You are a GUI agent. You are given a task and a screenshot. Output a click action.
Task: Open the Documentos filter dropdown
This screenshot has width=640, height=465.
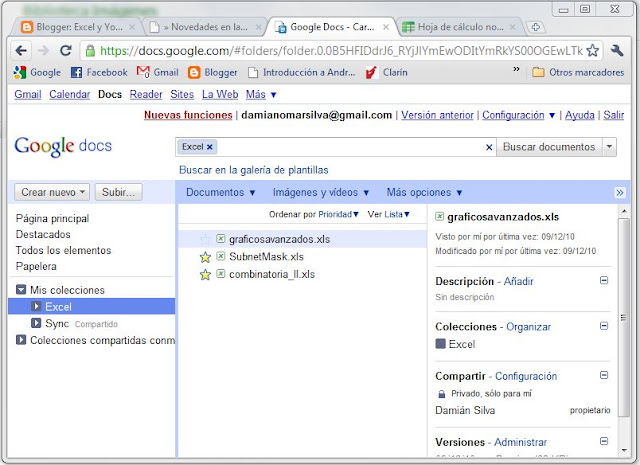click(x=220, y=192)
